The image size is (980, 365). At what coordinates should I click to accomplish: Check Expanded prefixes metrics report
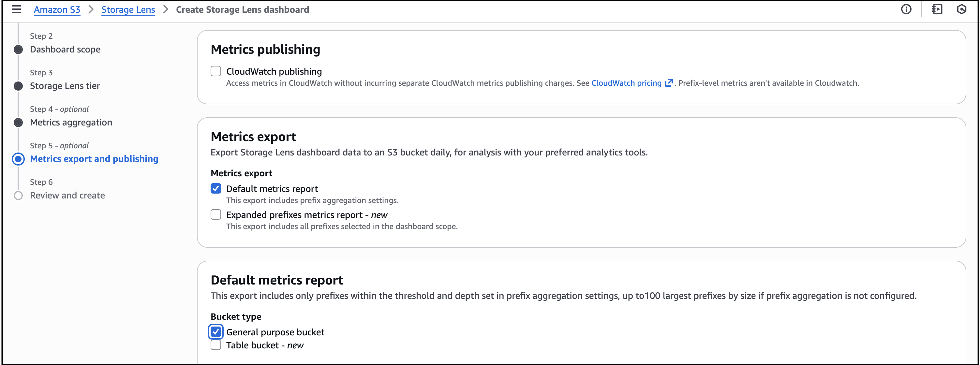click(216, 214)
